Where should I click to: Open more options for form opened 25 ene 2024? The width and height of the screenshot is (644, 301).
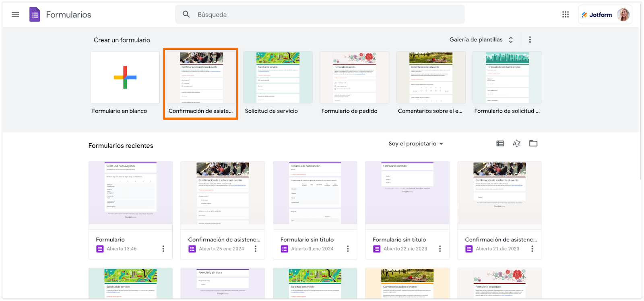255,249
